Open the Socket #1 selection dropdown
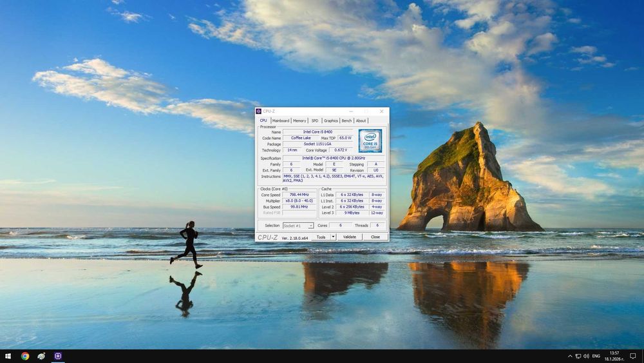644x363 pixels. tap(298, 226)
